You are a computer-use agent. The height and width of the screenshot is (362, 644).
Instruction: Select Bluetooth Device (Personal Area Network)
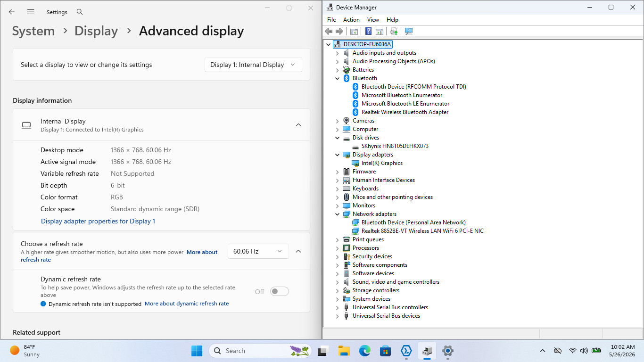pyautogui.click(x=413, y=222)
